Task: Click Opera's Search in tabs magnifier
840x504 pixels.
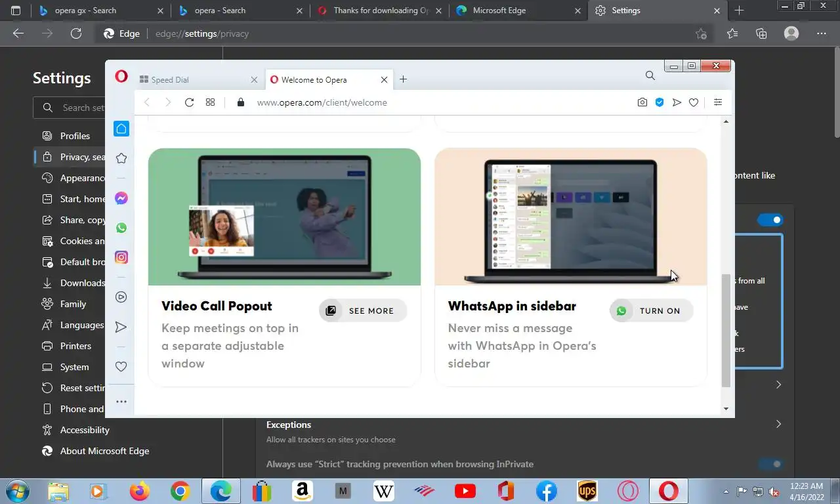Action: click(650, 76)
